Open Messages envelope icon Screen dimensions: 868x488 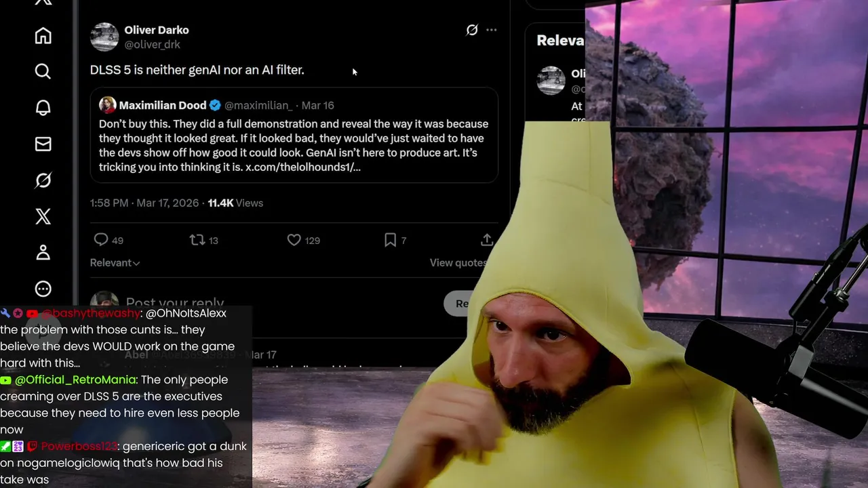(x=43, y=144)
